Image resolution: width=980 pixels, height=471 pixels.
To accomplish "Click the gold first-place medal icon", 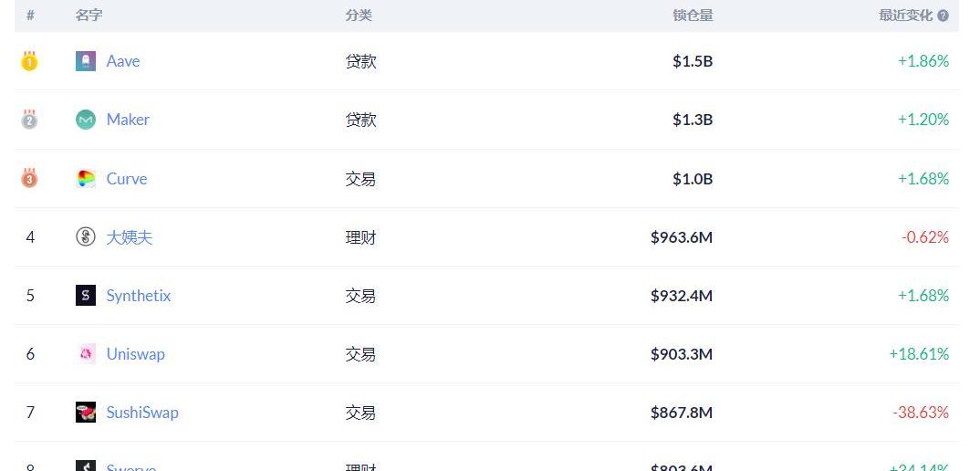I will click(29, 61).
